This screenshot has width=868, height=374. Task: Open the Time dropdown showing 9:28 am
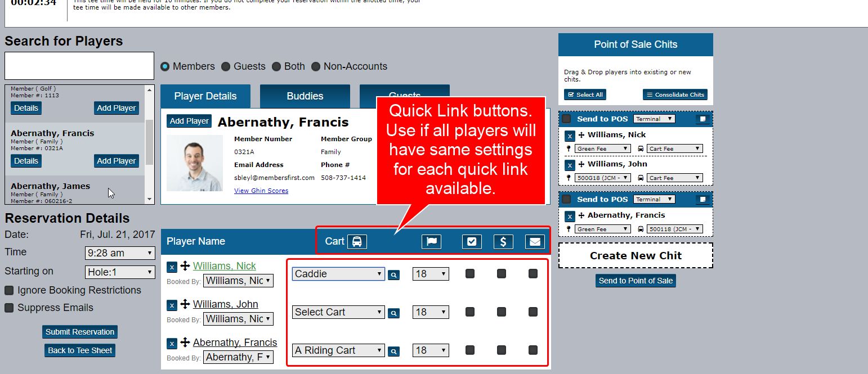[120, 253]
